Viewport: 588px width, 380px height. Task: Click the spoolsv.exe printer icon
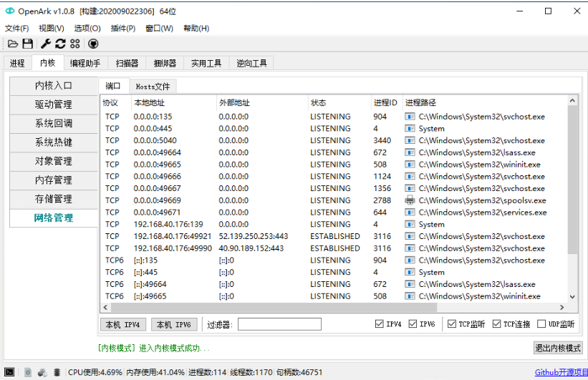click(x=410, y=200)
